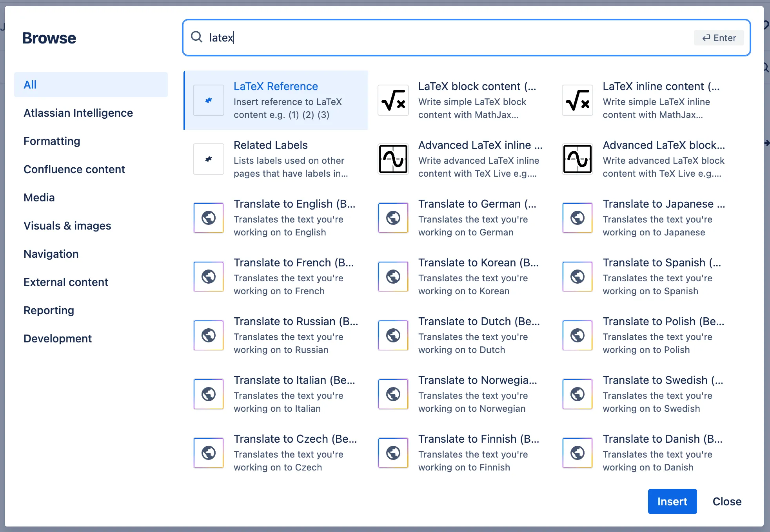The width and height of the screenshot is (770, 532).
Task: Click 'working on to Swedish' description
Action: [x=651, y=409]
